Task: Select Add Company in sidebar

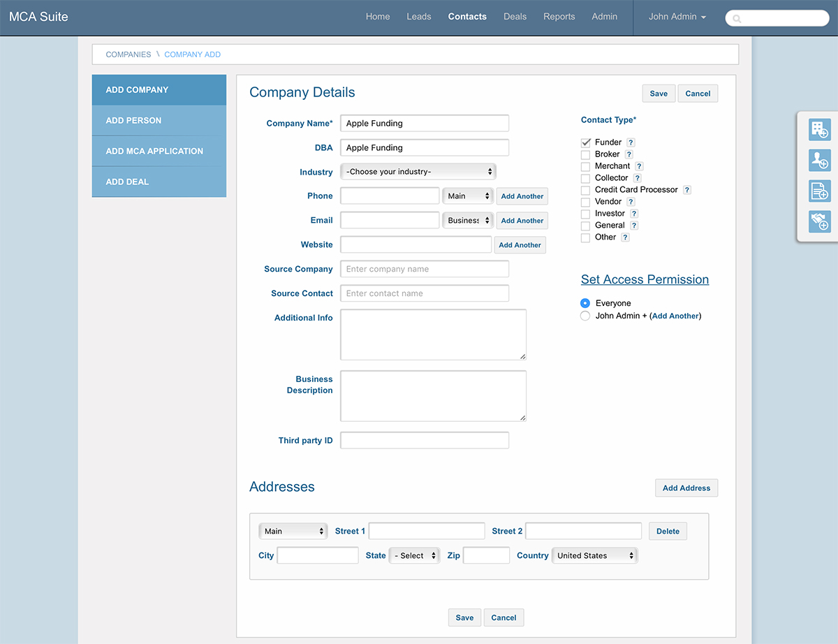Action: coord(159,90)
